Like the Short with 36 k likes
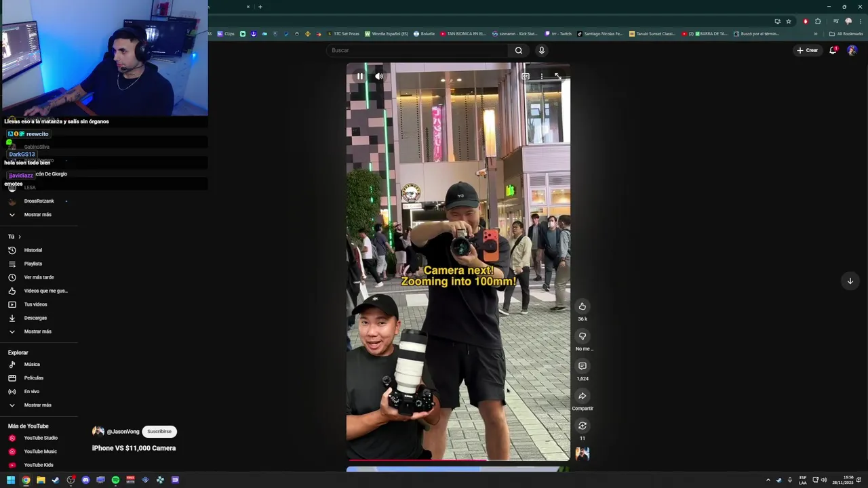The height and width of the screenshot is (488, 868). [582, 306]
